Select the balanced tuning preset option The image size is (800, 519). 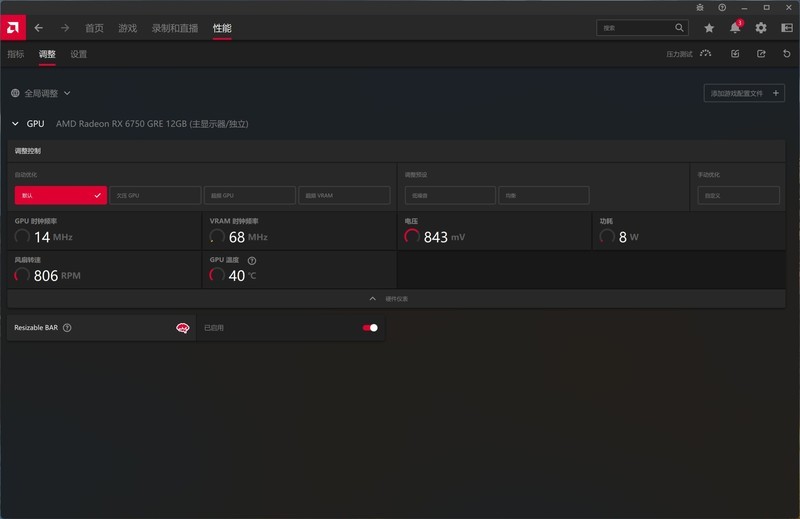544,195
